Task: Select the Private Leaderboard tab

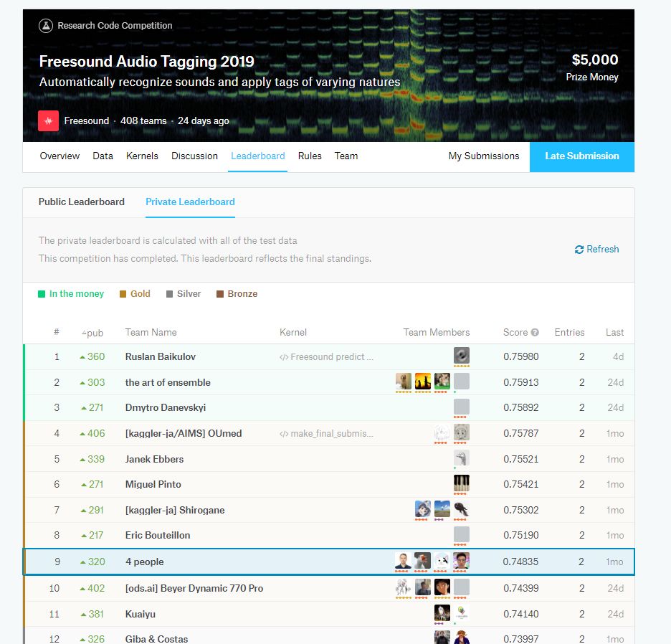Action: (190, 202)
